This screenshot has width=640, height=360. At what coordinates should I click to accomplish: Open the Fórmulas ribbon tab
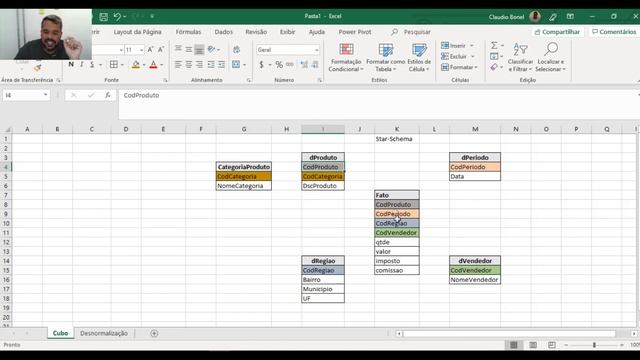[189, 32]
